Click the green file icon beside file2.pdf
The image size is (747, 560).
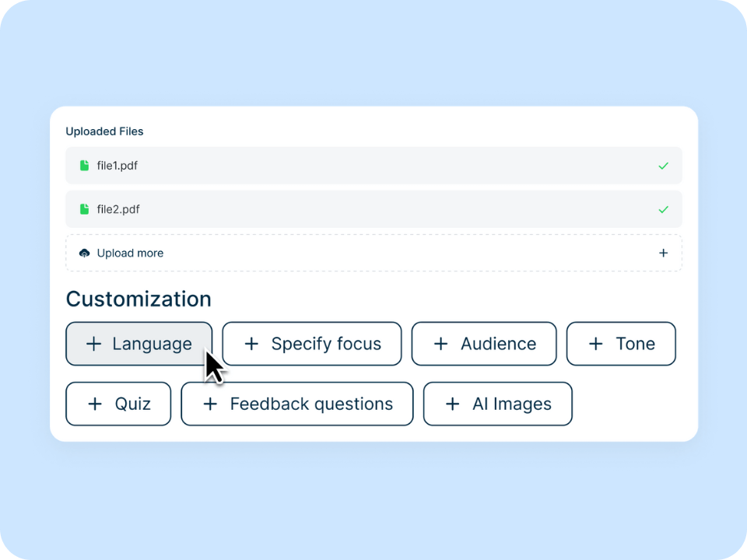(x=84, y=208)
